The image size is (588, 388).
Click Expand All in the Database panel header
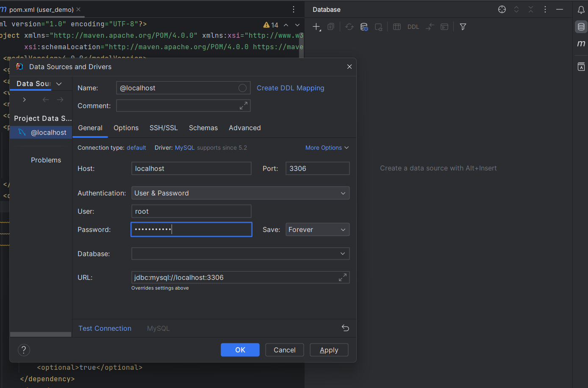coord(516,9)
